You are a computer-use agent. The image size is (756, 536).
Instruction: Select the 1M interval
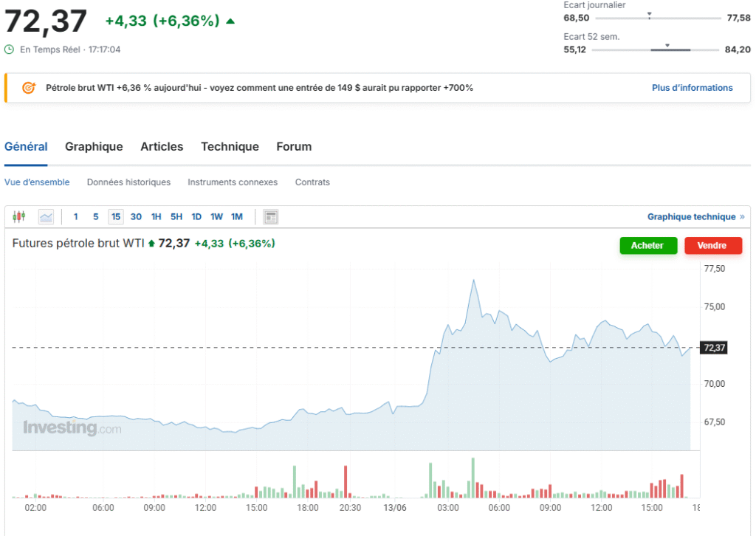click(x=237, y=217)
